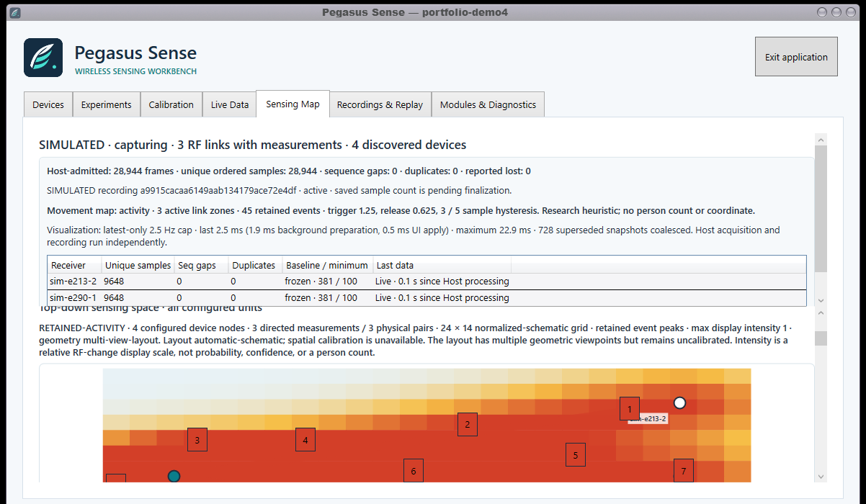Image resolution: width=866 pixels, height=504 pixels.
Task: Click the upper panel scrollbar thumb
Action: point(821,209)
